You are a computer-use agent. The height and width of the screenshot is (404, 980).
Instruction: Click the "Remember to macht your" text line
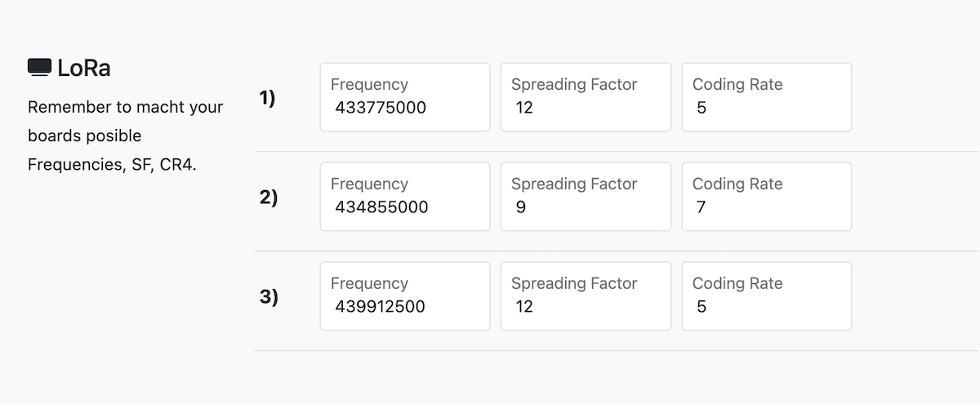[x=125, y=107]
